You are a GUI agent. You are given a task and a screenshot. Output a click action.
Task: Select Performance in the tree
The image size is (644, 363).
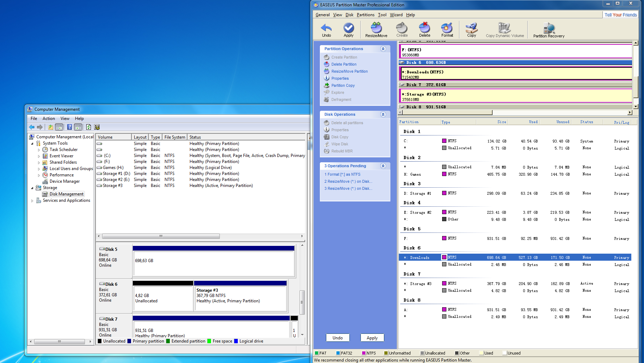62,175
